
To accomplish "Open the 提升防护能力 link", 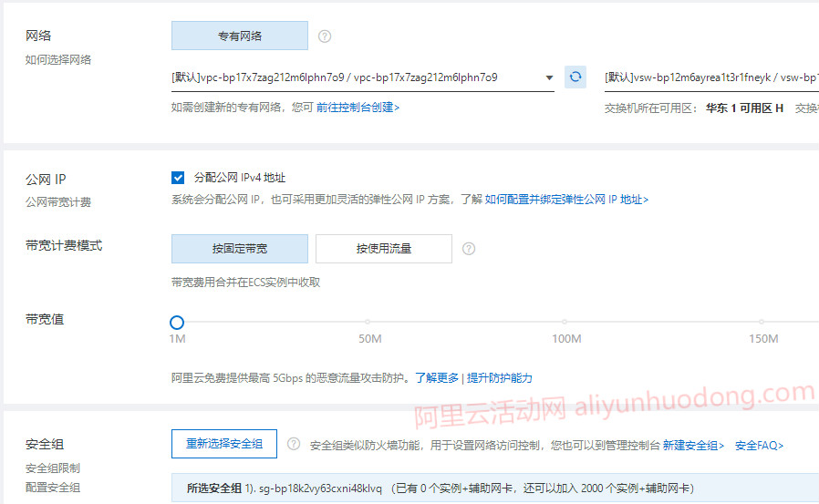I will 500,377.
